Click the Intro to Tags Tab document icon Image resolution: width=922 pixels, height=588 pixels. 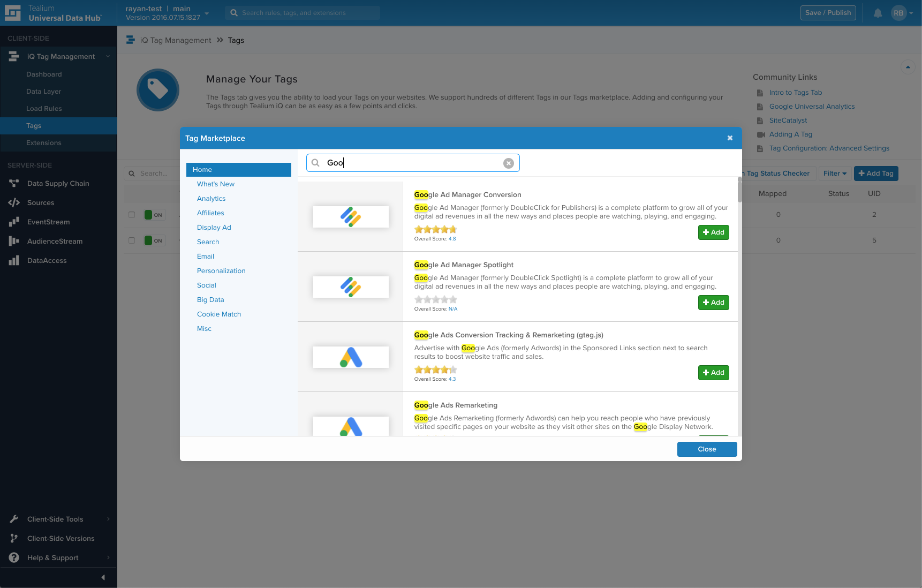[760, 93]
